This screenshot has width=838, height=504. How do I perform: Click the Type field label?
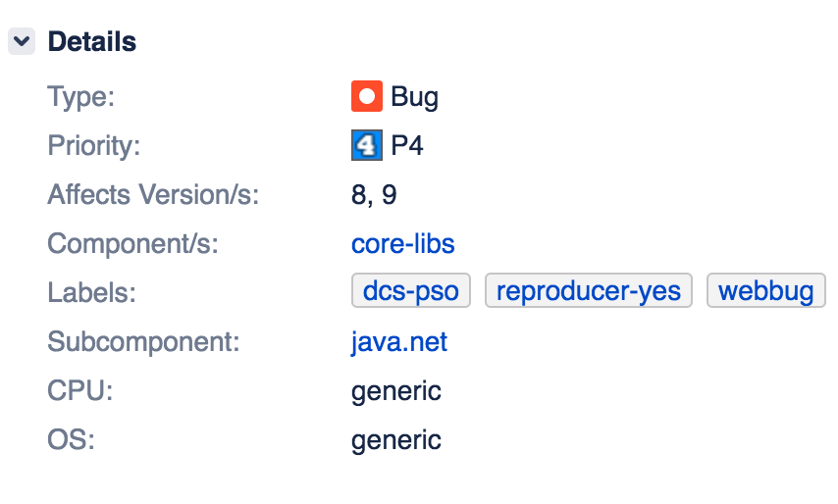80,97
